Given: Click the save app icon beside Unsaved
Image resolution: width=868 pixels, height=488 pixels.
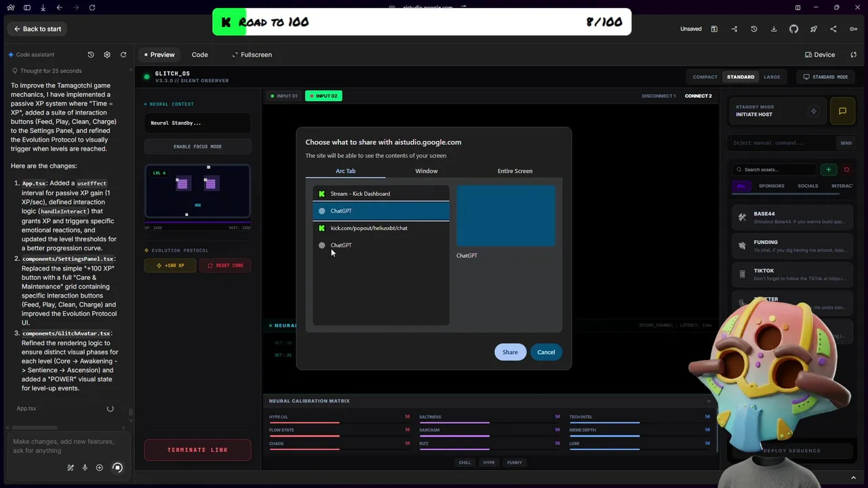Looking at the screenshot, I should pyautogui.click(x=714, y=29).
